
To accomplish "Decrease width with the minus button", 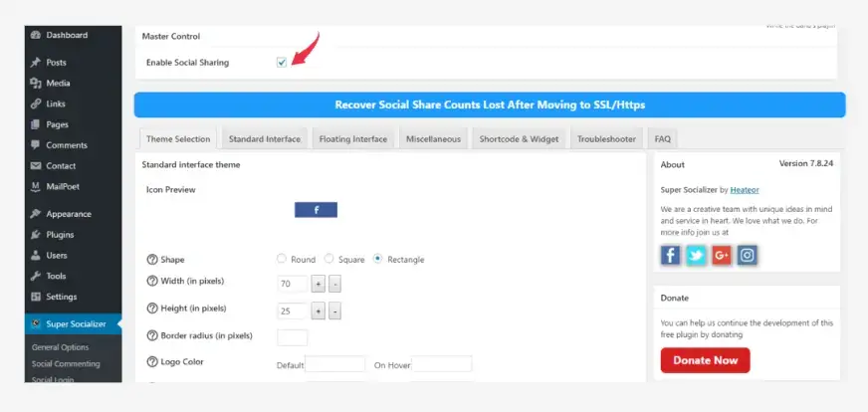I will click(x=334, y=284).
